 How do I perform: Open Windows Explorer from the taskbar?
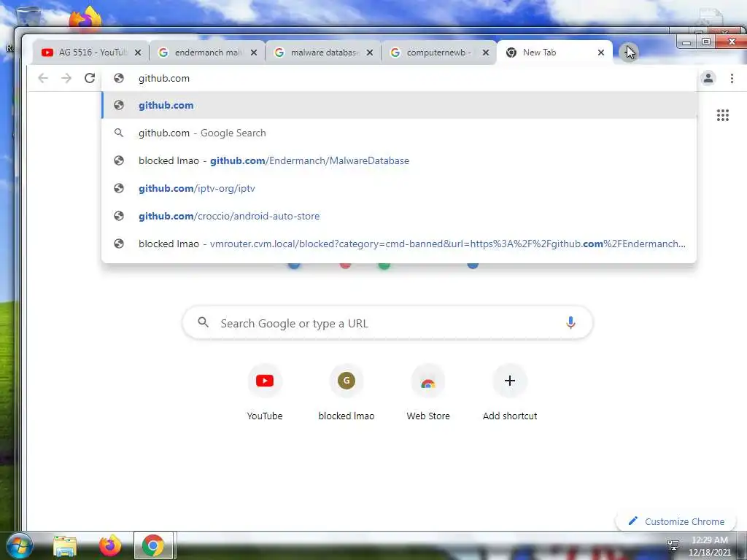[x=65, y=545]
